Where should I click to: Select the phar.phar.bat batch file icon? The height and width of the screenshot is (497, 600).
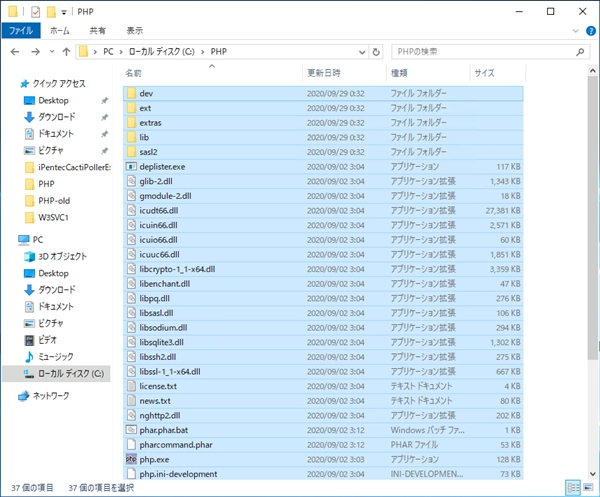tap(131, 430)
